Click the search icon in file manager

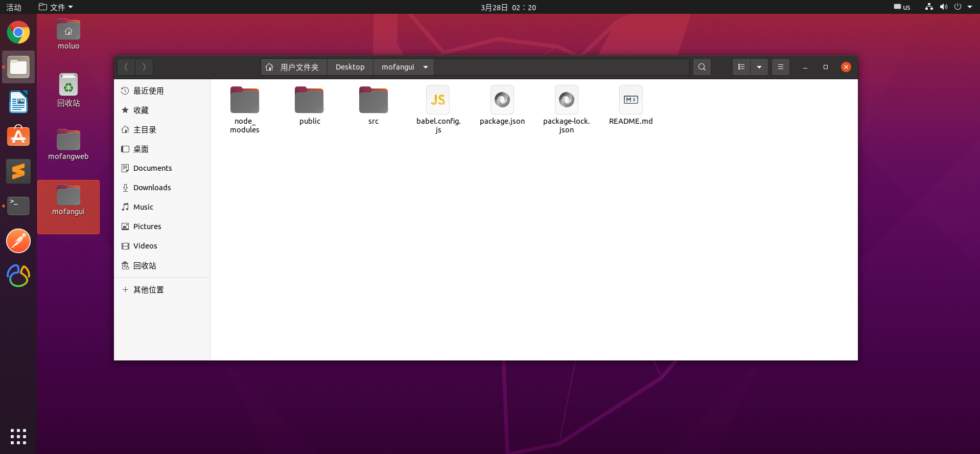(702, 67)
